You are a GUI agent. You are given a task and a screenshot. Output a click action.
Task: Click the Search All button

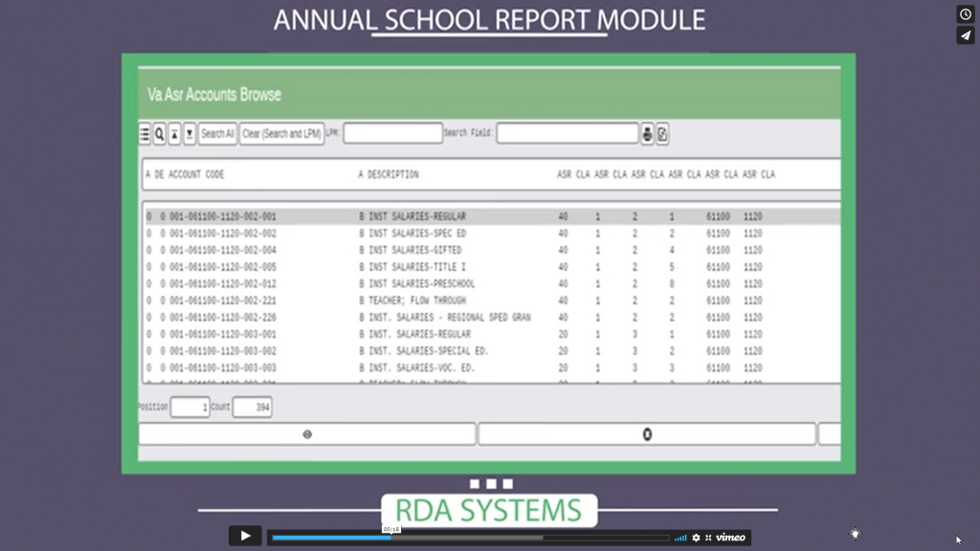click(x=216, y=134)
